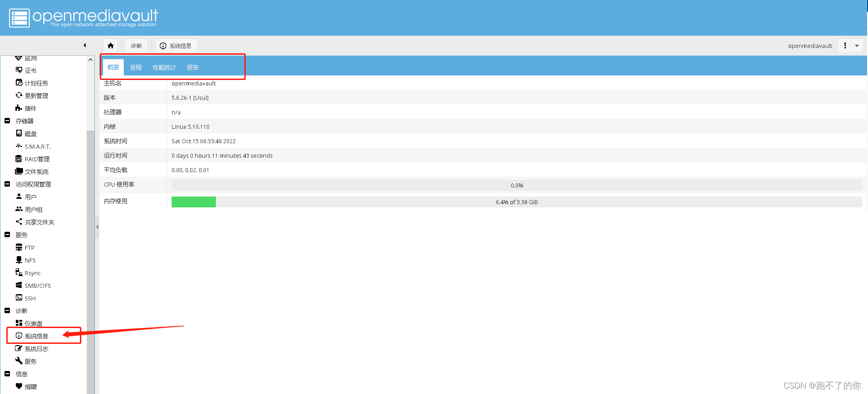Click the 服务 wrench icon under 诊断
868x394 pixels.
pyautogui.click(x=19, y=361)
